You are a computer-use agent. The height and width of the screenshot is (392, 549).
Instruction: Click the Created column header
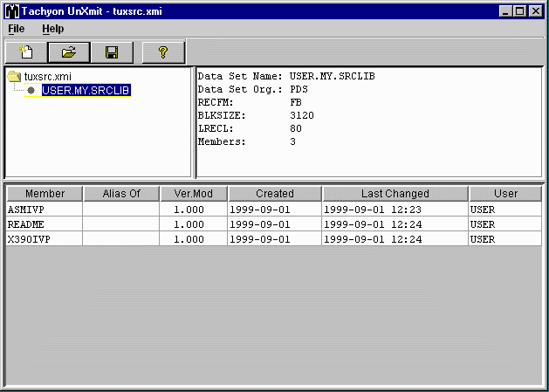[x=274, y=194]
